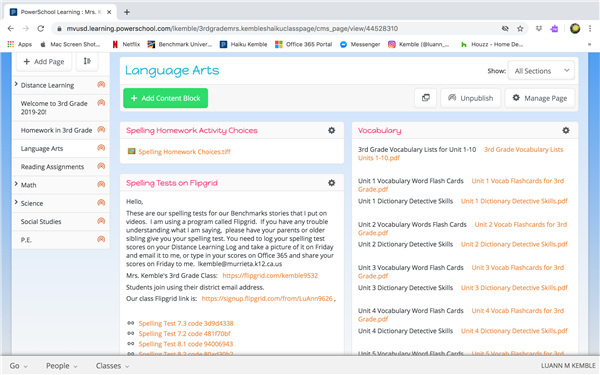Click the Apps grid in bookmarks bar
600x375 pixels.
[x=20, y=44]
